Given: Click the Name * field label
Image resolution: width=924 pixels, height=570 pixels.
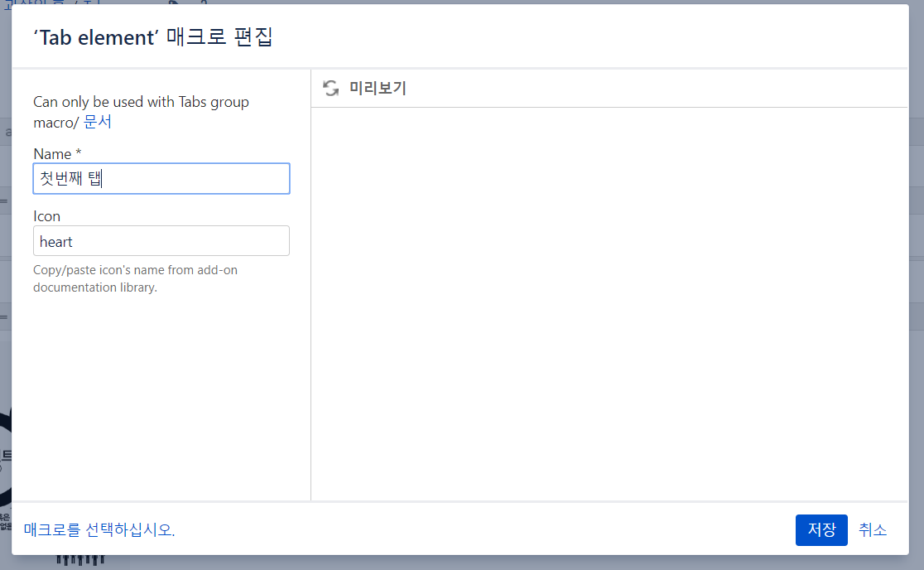Looking at the screenshot, I should click(x=57, y=154).
